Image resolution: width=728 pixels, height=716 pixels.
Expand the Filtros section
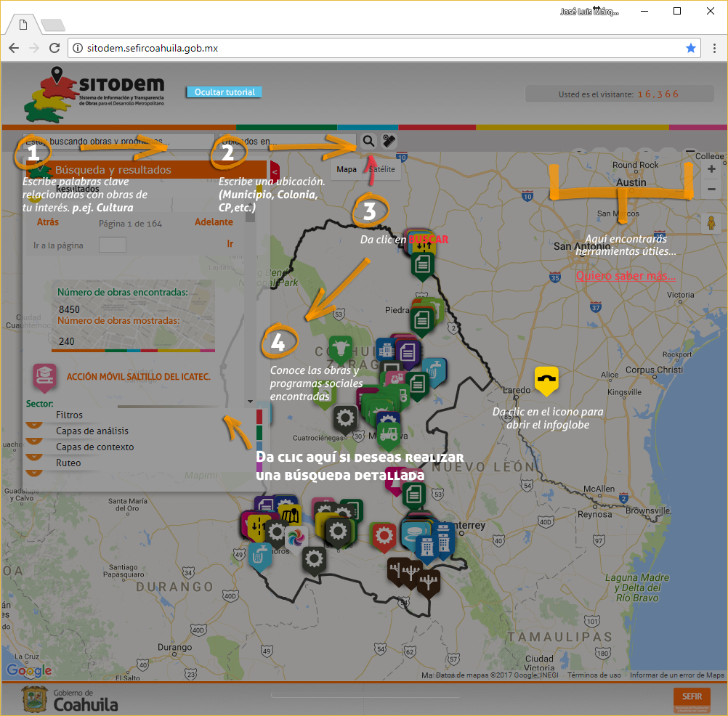point(69,415)
